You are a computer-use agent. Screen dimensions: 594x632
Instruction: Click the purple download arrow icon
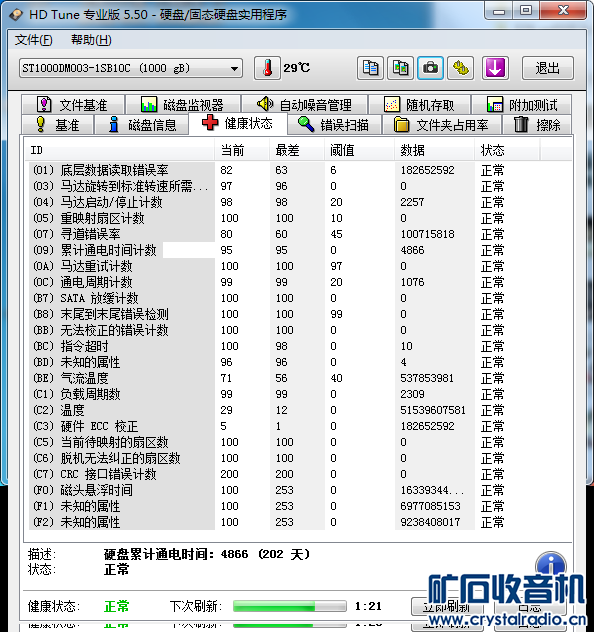tap(495, 68)
